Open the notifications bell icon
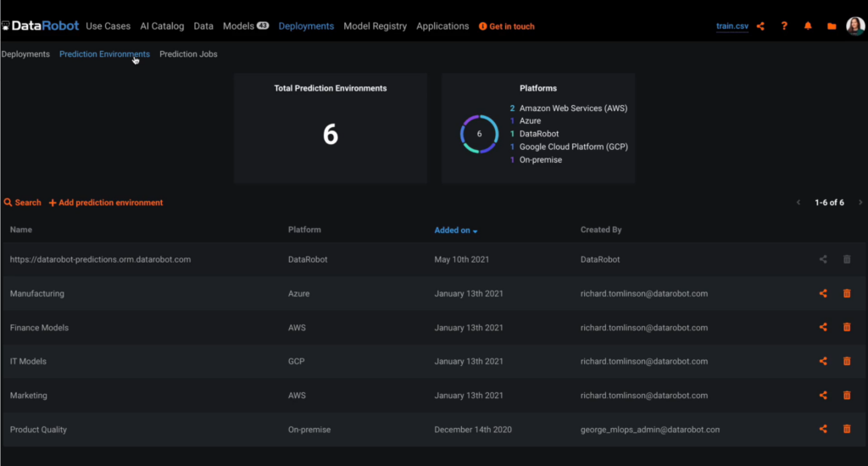868x466 pixels. click(x=808, y=26)
